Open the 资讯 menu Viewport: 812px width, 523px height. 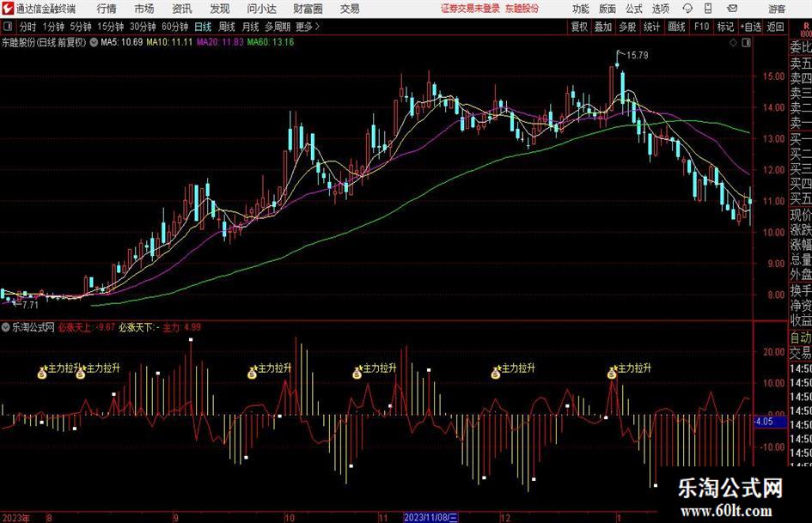click(x=182, y=9)
